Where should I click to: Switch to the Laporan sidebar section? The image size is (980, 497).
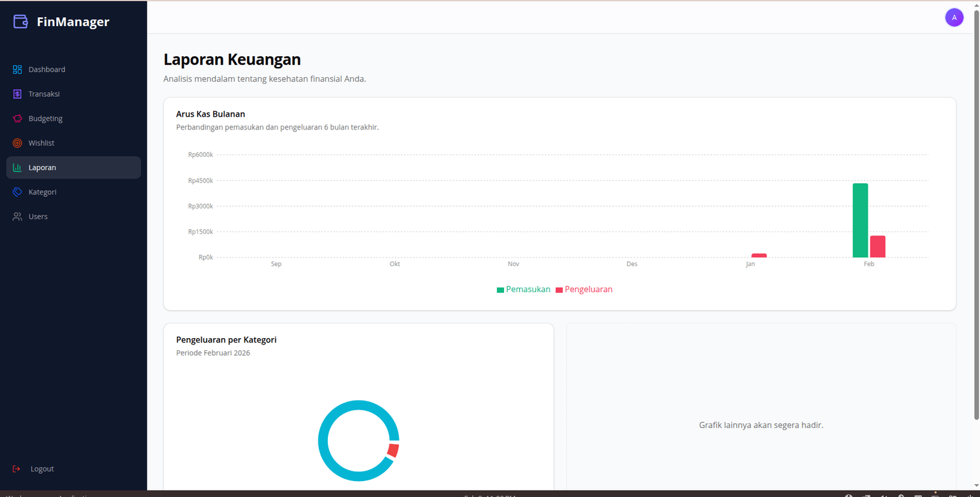click(x=43, y=167)
